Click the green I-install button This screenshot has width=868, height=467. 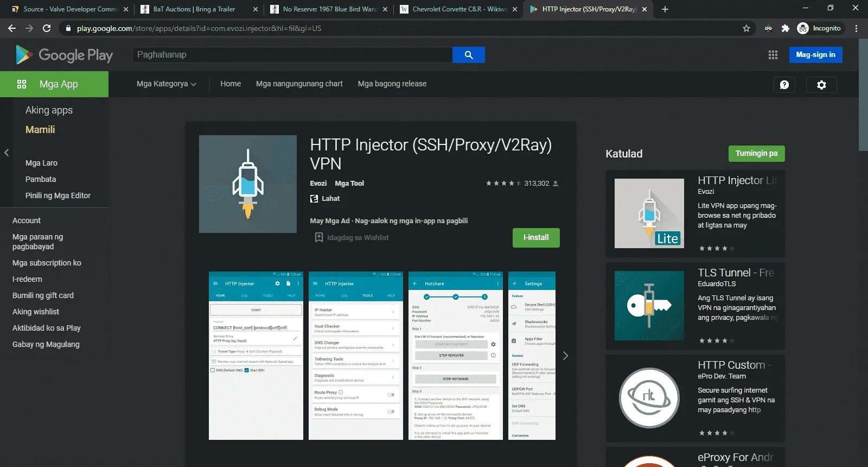point(536,238)
